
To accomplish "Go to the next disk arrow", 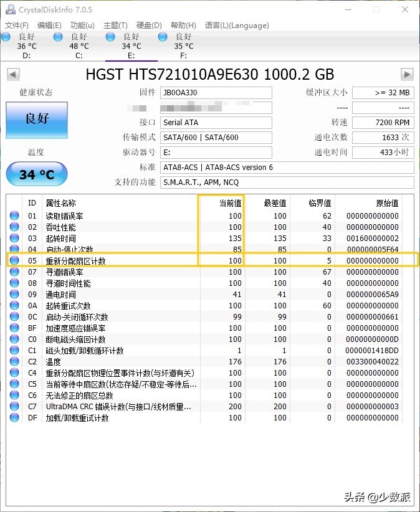I will point(407,75).
